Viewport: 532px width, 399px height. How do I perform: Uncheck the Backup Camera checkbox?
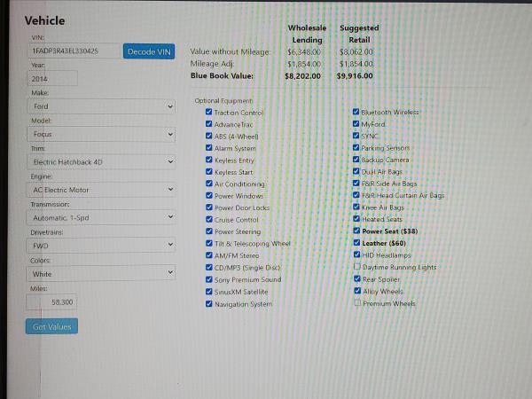pos(357,160)
